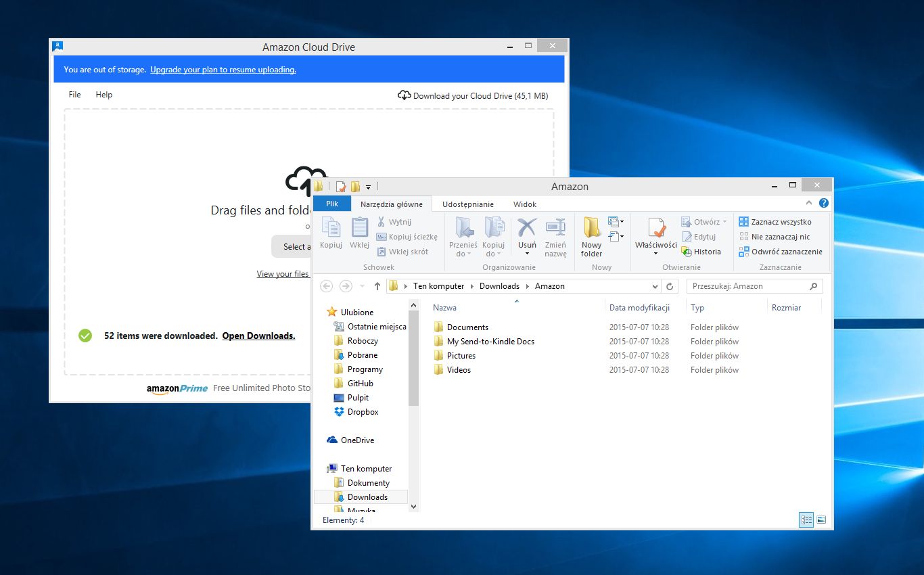Click the Przeszukaj: Amazon search box
924x575 pixels.
click(x=755, y=286)
